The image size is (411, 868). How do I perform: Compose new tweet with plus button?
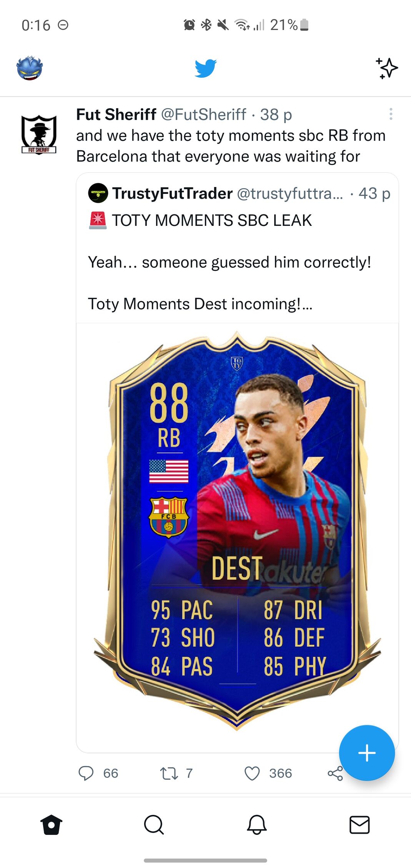click(x=367, y=753)
